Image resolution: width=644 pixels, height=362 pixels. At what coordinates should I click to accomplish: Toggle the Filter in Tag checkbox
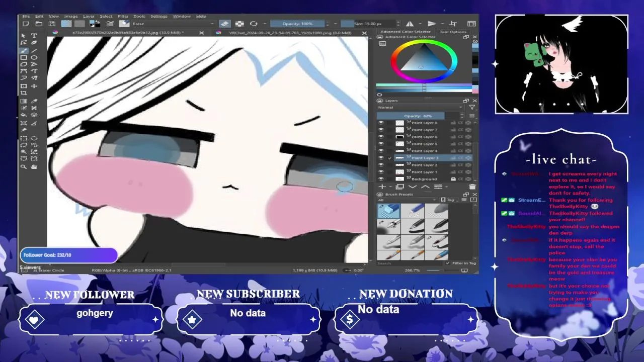(x=448, y=263)
